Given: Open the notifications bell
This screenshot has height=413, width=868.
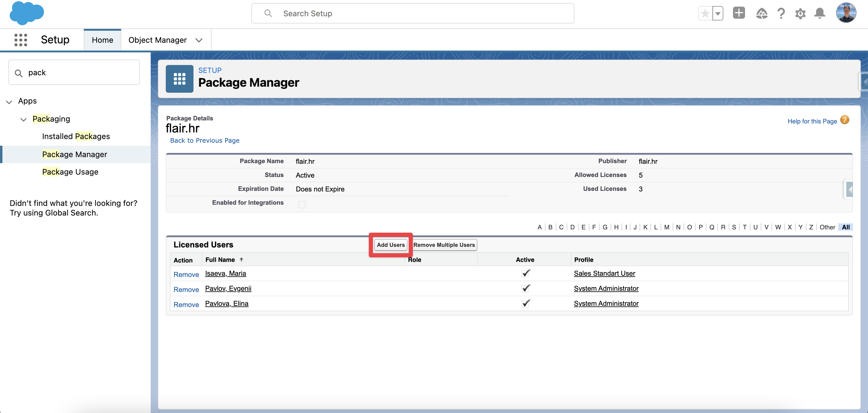Looking at the screenshot, I should pos(819,14).
